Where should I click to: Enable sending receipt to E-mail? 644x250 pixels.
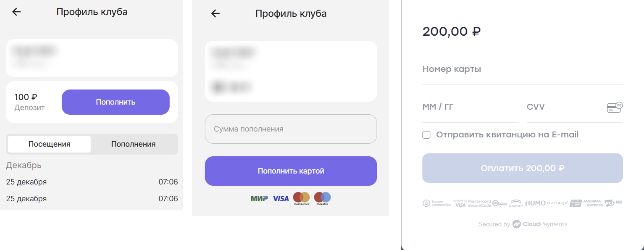(426, 134)
